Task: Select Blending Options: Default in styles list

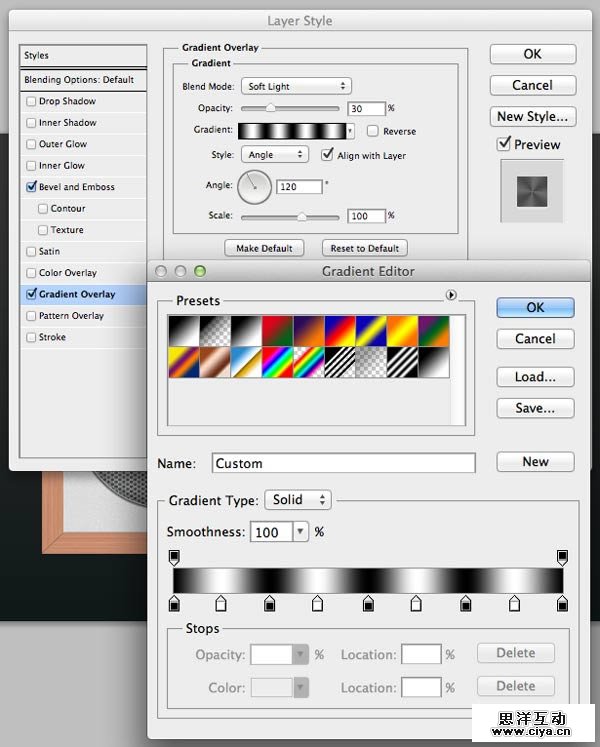Action: pyautogui.click(x=78, y=80)
